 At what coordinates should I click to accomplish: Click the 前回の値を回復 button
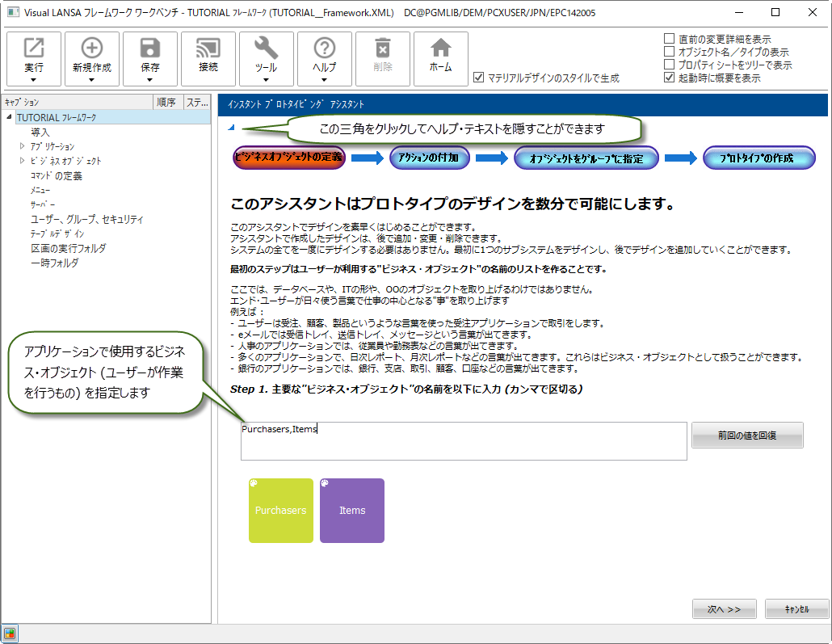[747, 436]
